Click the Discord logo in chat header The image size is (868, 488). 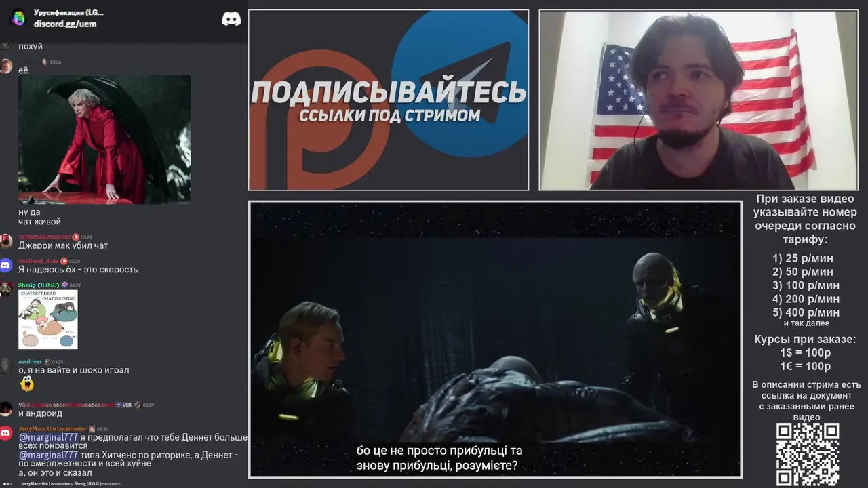(231, 19)
